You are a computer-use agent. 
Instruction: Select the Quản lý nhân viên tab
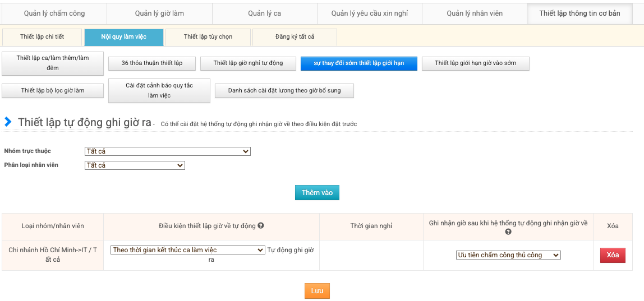coord(475,13)
